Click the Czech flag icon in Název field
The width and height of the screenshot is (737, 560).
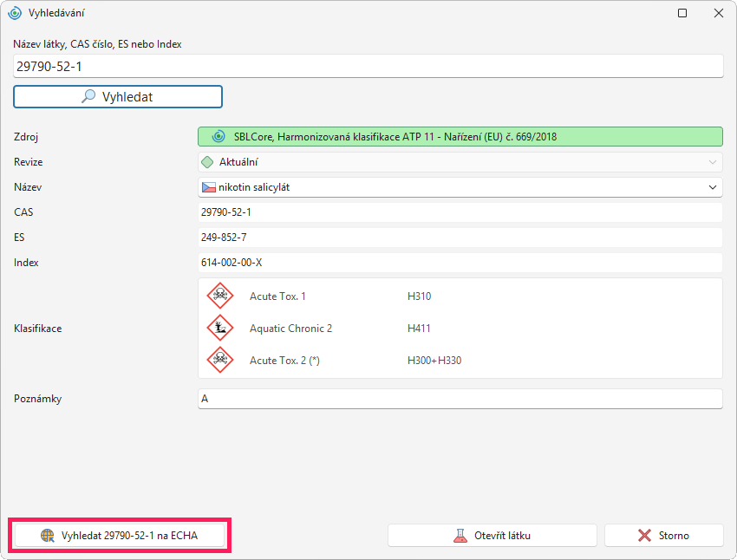click(209, 187)
